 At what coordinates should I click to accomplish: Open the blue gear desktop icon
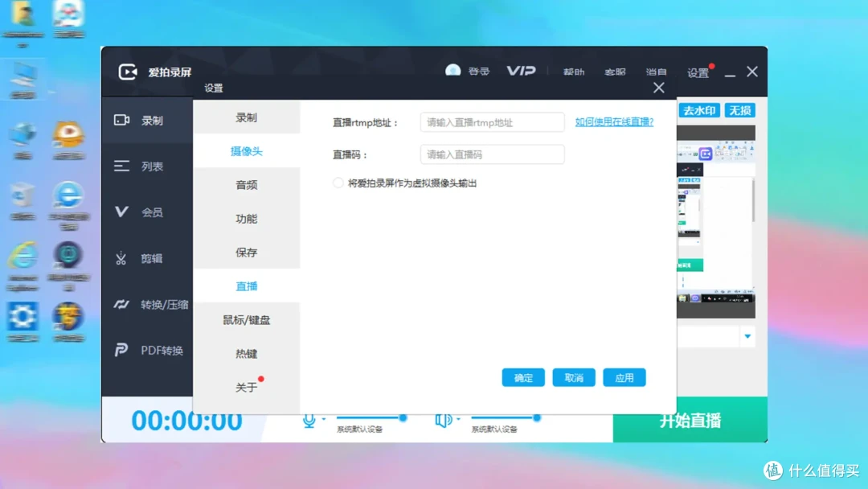(23, 316)
